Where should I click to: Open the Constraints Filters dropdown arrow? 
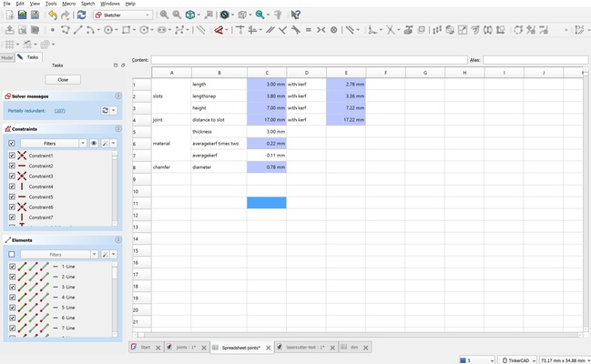pyautogui.click(x=83, y=143)
